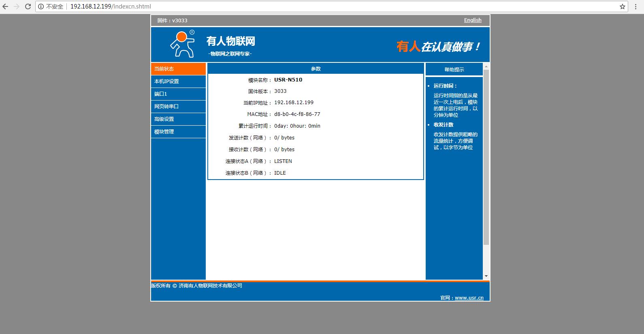Click the browser forward arrow
Screen dimensions: 644x334
(x=17, y=6)
